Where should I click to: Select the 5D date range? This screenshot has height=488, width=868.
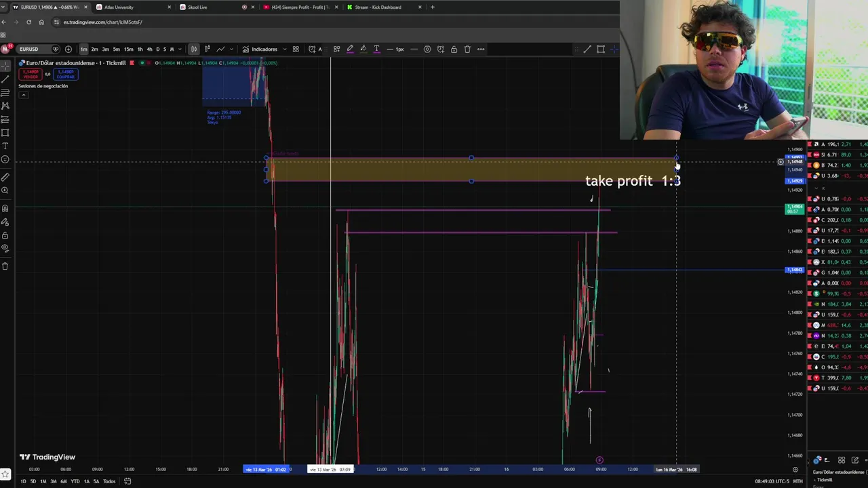(33, 481)
